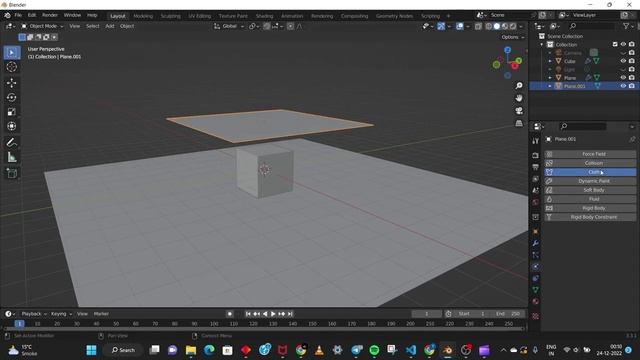Select the Measure tool
Screen dimensions: 640x360
pyautogui.click(x=12, y=157)
